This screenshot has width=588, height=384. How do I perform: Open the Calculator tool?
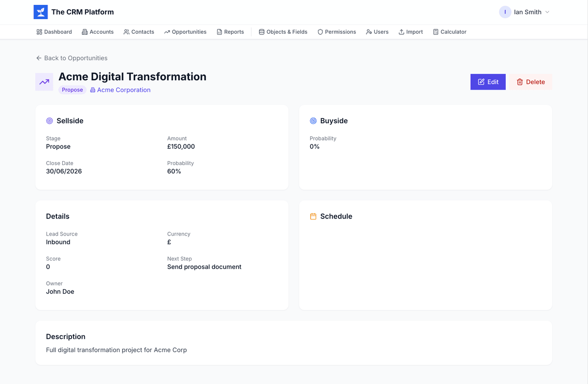pos(450,32)
